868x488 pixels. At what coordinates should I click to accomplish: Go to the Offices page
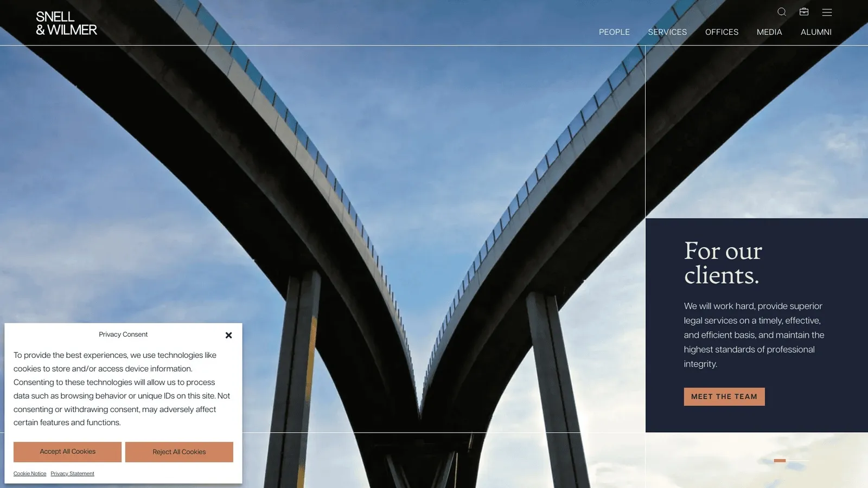pyautogui.click(x=722, y=32)
